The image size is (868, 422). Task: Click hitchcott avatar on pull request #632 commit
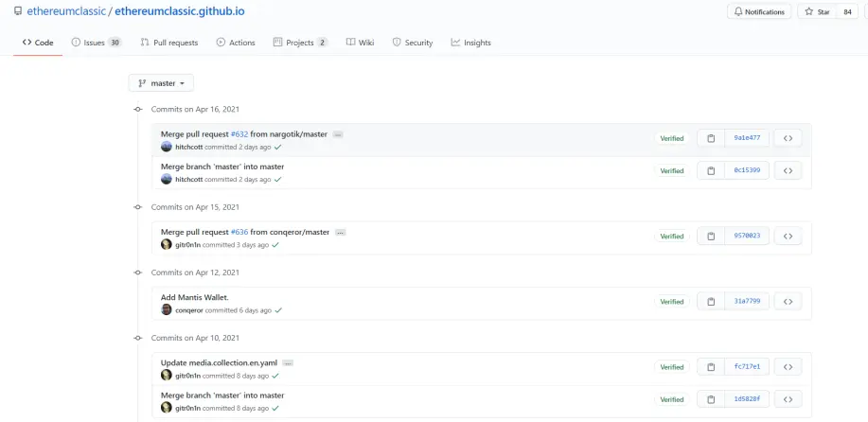tap(167, 147)
